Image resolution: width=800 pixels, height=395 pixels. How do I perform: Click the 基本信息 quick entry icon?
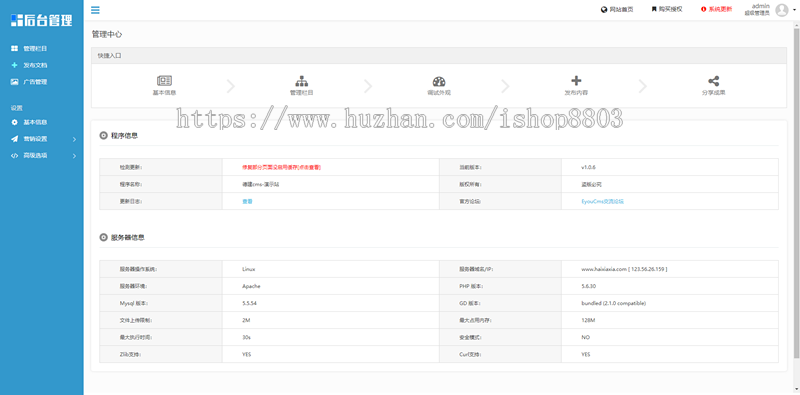164,81
